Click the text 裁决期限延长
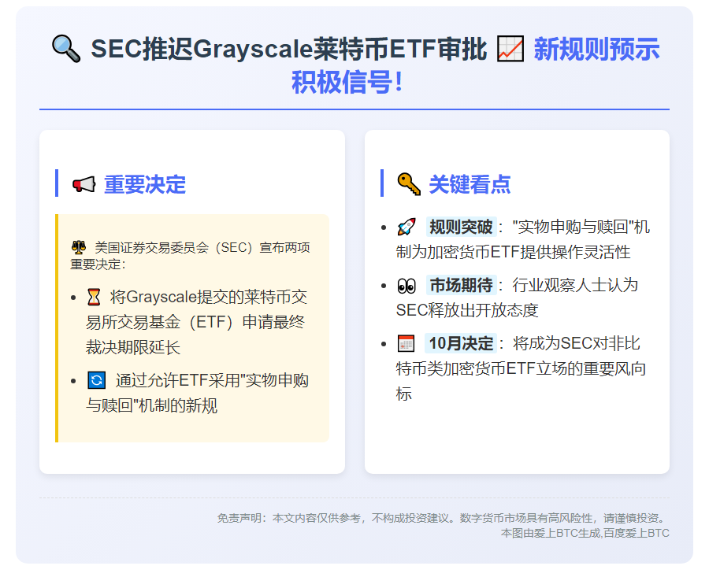 coord(133,348)
